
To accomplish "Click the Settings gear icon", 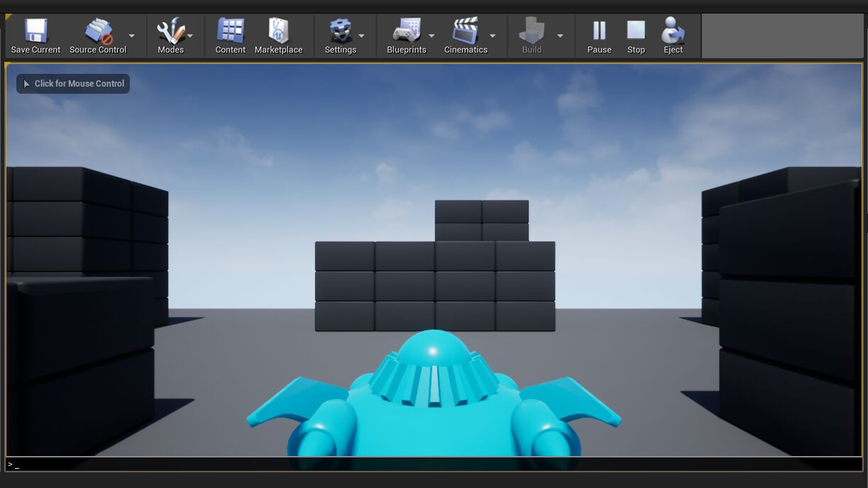I will click(339, 31).
